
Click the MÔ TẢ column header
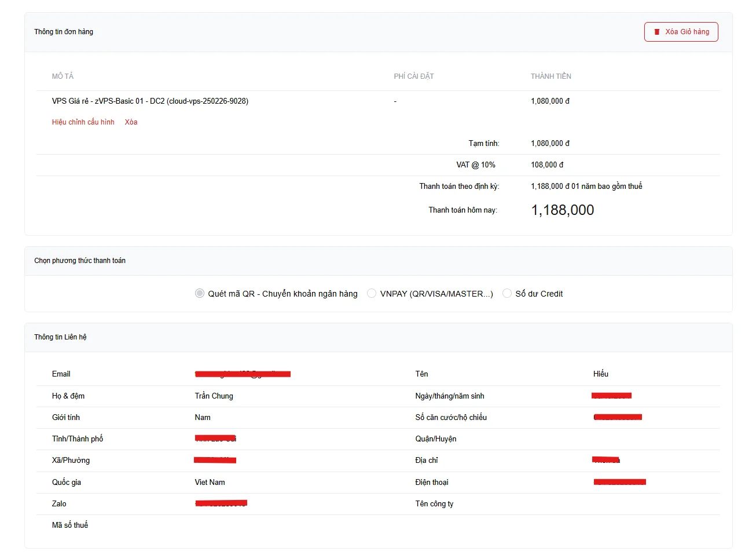tap(63, 76)
